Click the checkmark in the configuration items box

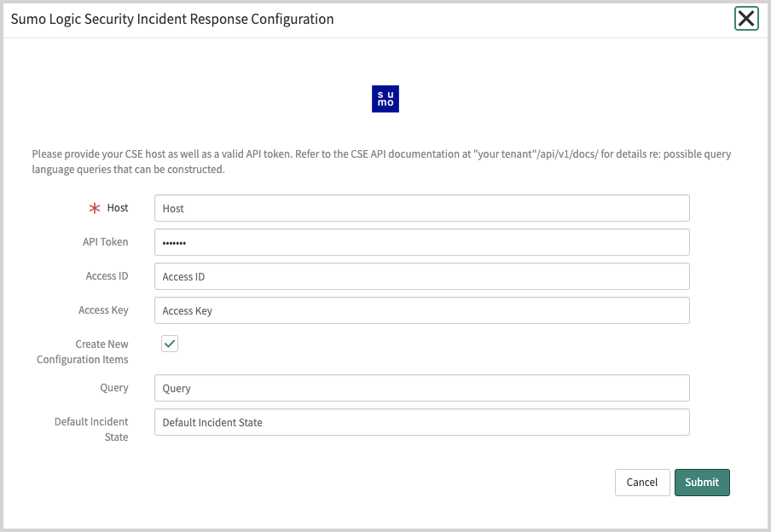pyautogui.click(x=169, y=344)
